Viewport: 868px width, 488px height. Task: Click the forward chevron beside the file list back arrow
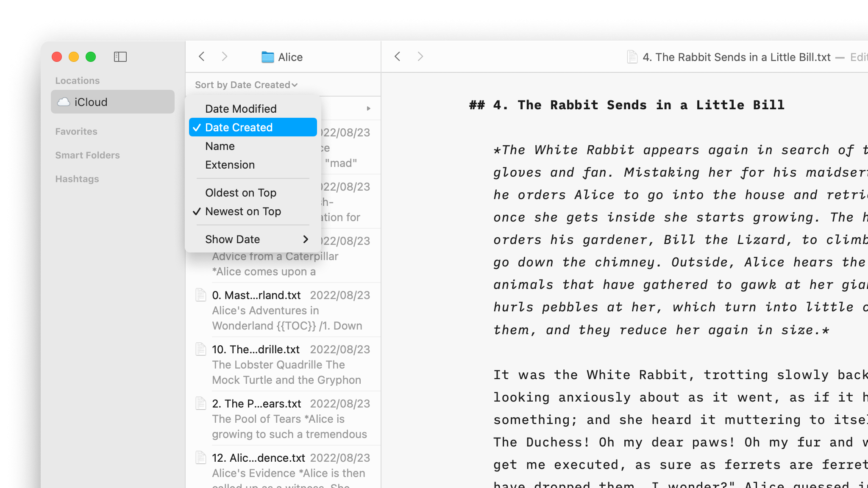point(225,57)
